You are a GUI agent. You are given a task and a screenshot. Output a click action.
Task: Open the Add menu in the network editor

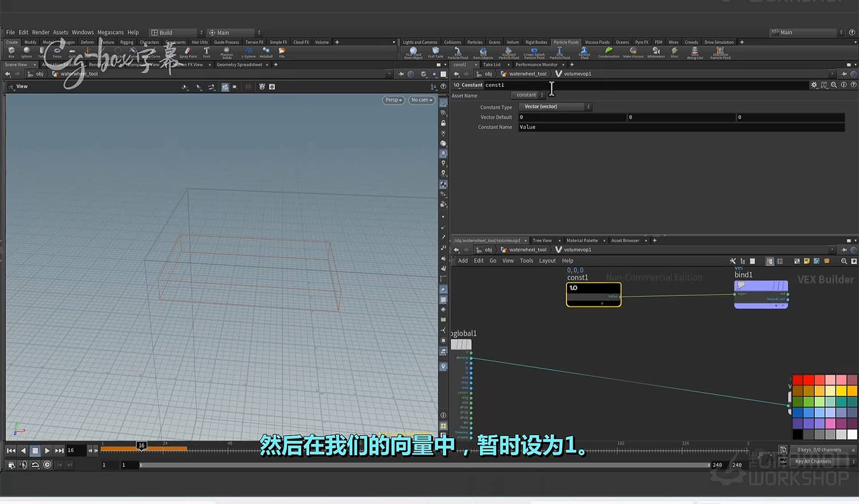click(x=462, y=261)
